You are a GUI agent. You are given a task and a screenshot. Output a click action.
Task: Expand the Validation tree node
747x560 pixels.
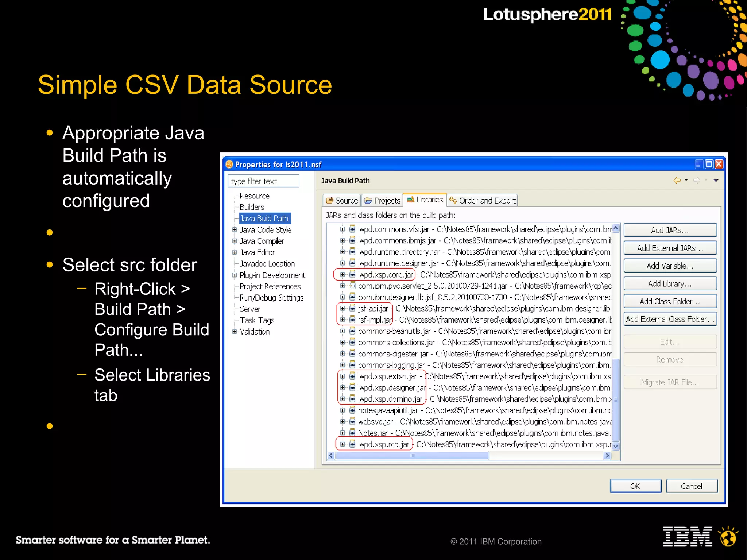pos(235,331)
